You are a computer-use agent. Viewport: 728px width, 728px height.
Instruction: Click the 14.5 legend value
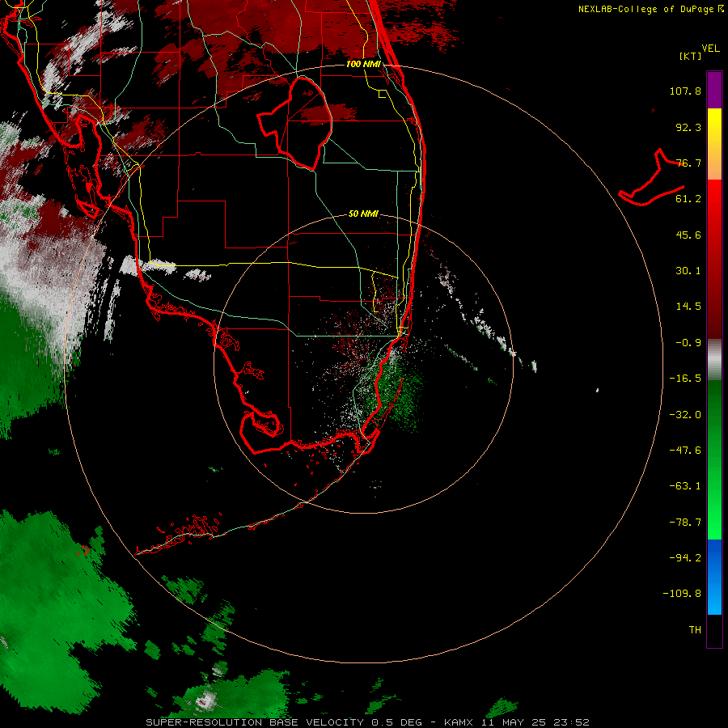(x=688, y=307)
